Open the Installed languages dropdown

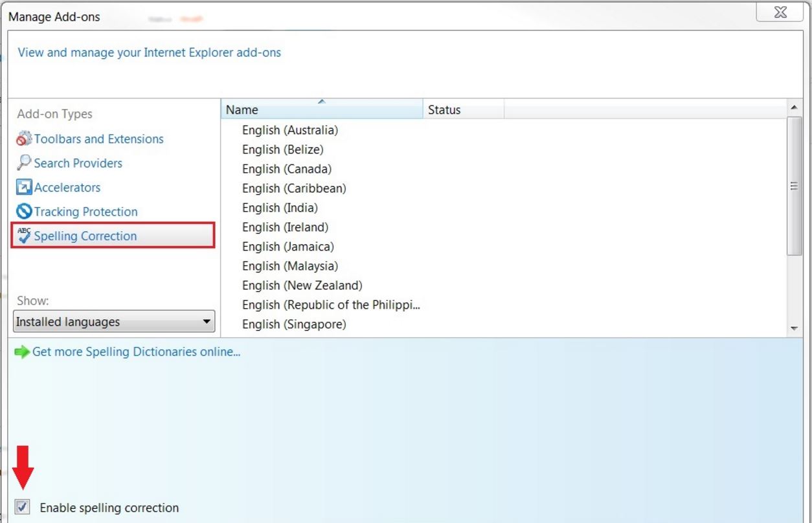[206, 322]
